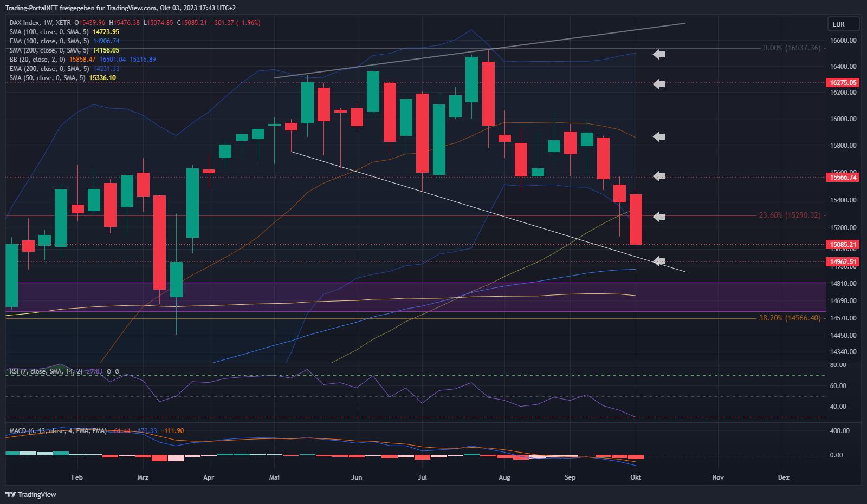
Task: Select the RSI (7, close, SMA, 14, 2) legend
Action: 46,371
